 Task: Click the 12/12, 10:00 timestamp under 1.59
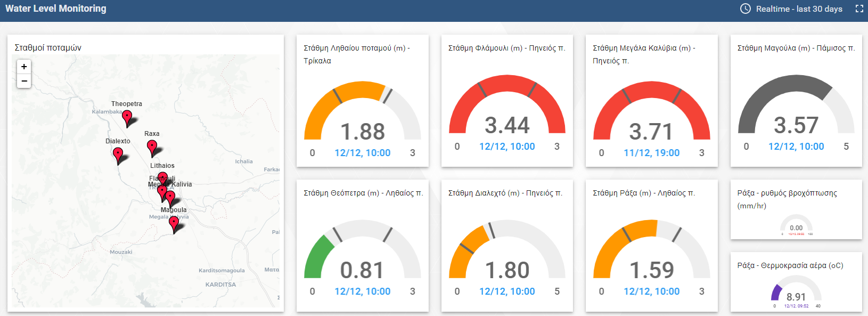(652, 291)
